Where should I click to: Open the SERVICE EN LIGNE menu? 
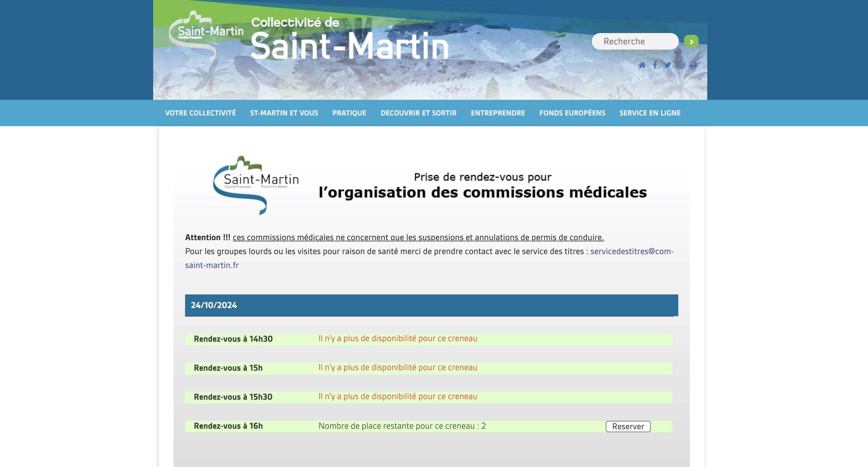pos(650,113)
